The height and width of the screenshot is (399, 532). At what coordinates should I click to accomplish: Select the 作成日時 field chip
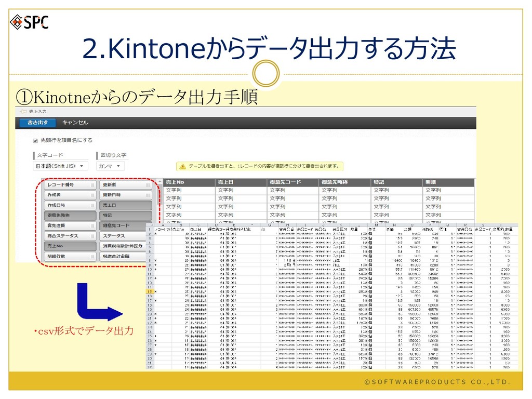[70, 205]
